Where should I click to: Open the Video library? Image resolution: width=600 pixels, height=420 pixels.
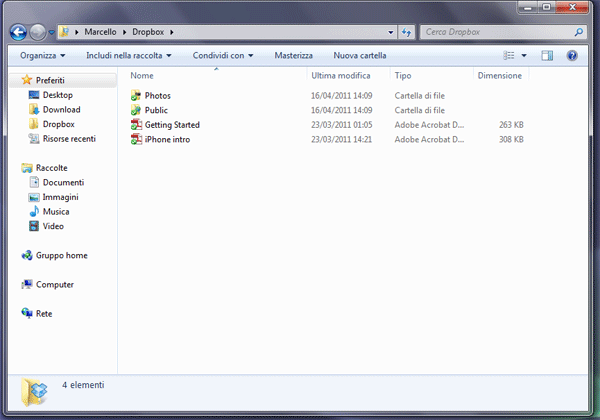53,226
